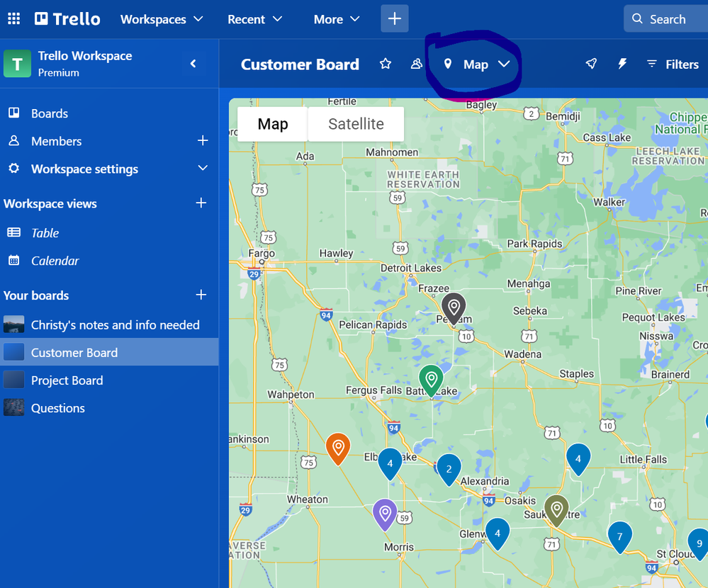
Task: Open the cluster marker 4 near Elbow Lake
Action: point(390,464)
